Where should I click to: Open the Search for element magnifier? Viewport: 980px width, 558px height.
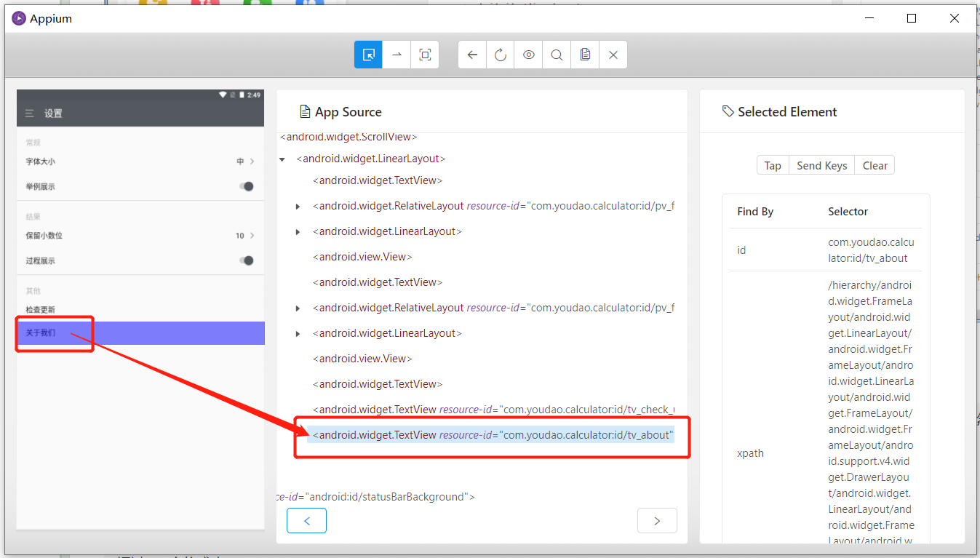[557, 55]
